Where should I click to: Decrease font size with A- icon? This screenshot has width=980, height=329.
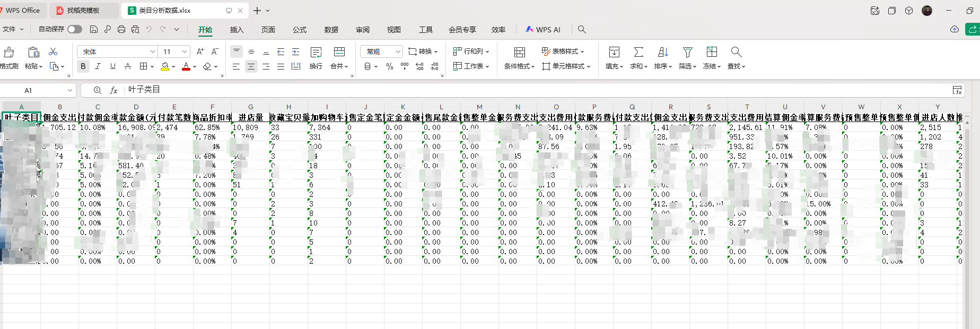pos(215,51)
